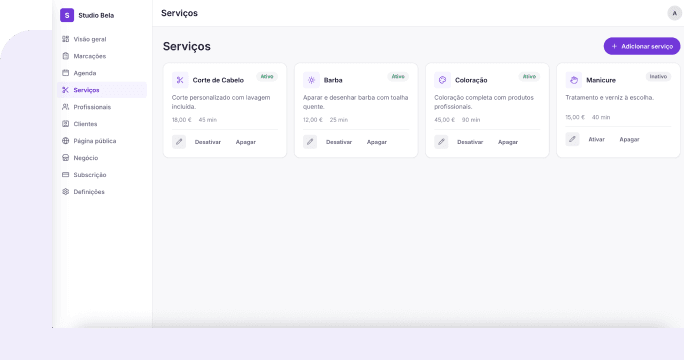Image resolution: width=684 pixels, height=360 pixels.
Task: Click the scissors icon on Corte de Cabelo
Action: coord(180,80)
